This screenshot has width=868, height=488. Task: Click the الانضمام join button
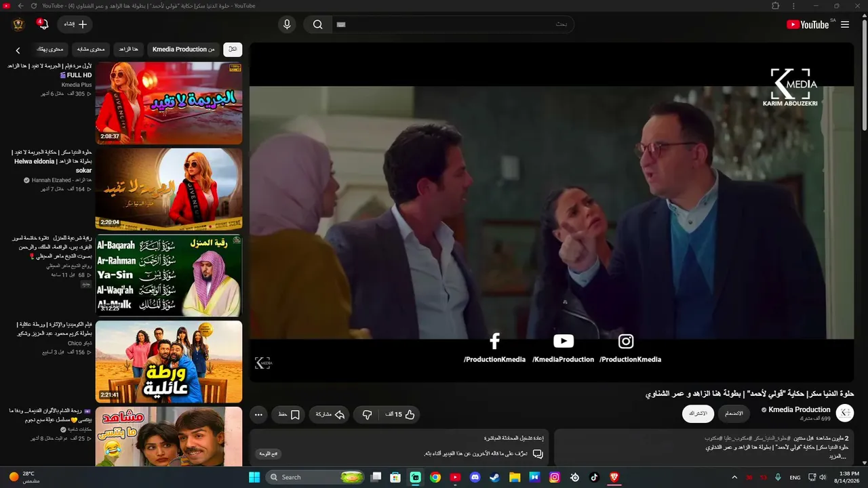(734, 413)
